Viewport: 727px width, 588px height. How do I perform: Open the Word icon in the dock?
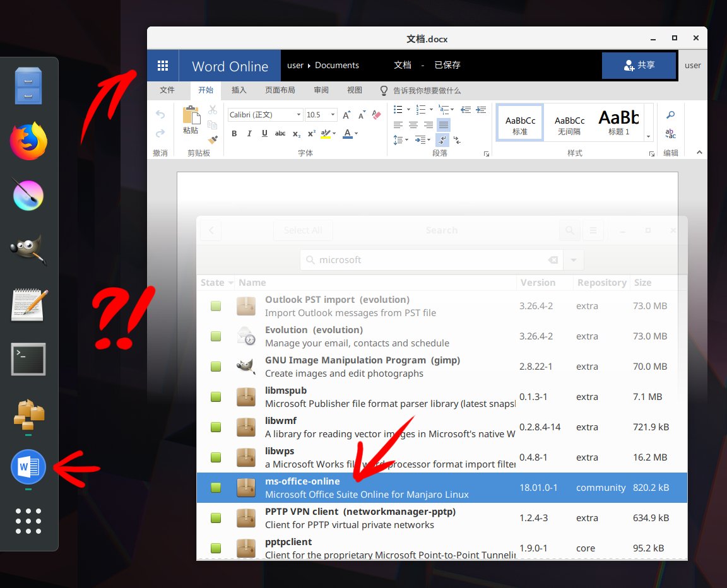tap(28, 467)
